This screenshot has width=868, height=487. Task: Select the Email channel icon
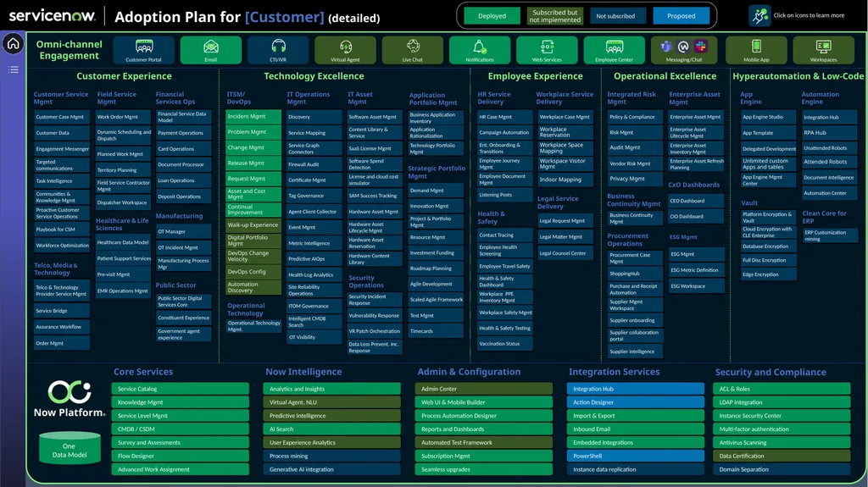(211, 50)
